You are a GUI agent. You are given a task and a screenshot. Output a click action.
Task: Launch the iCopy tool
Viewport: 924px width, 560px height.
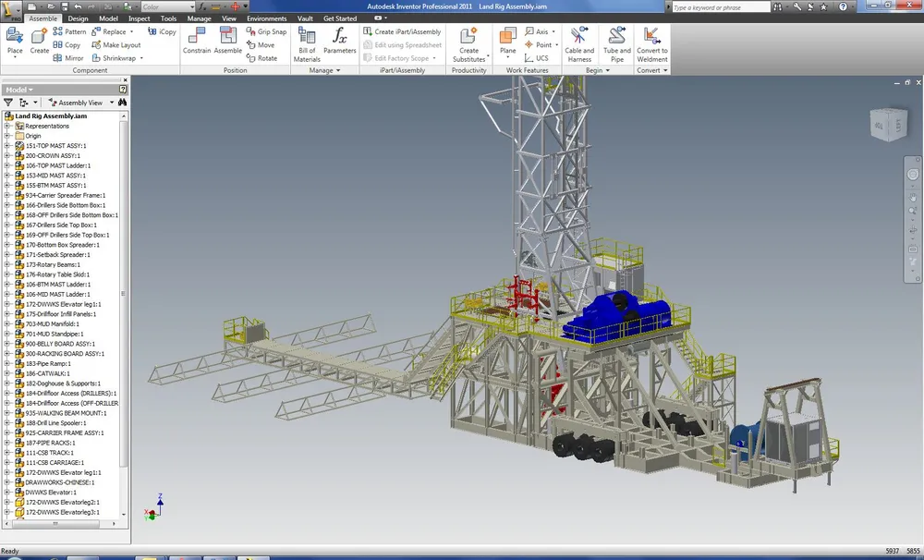(162, 31)
